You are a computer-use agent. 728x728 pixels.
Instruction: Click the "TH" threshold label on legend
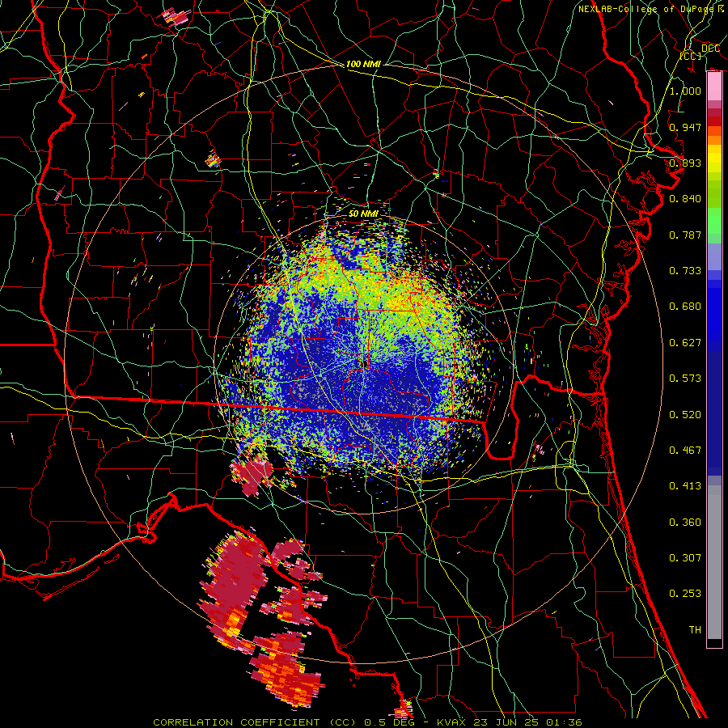[x=695, y=630]
